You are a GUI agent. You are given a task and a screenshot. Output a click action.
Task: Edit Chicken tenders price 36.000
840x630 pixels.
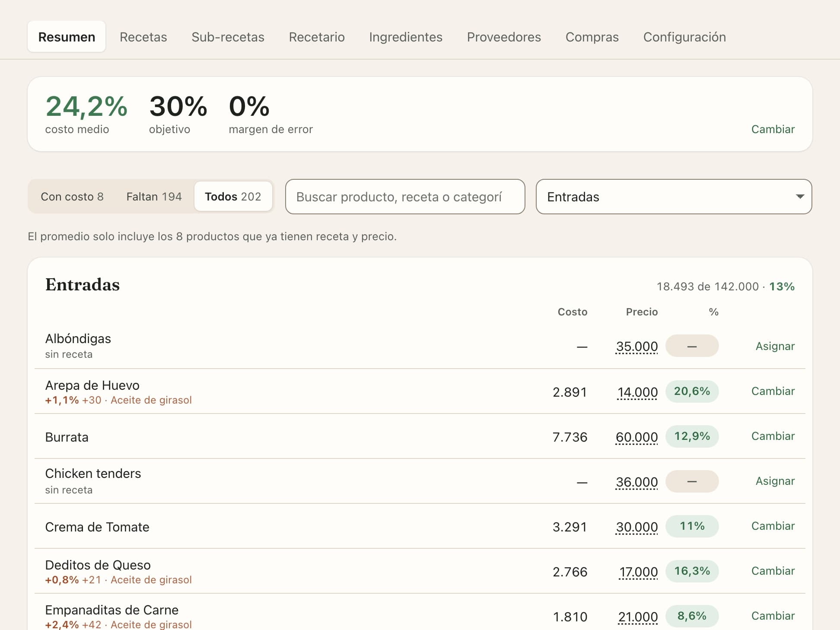636,482
